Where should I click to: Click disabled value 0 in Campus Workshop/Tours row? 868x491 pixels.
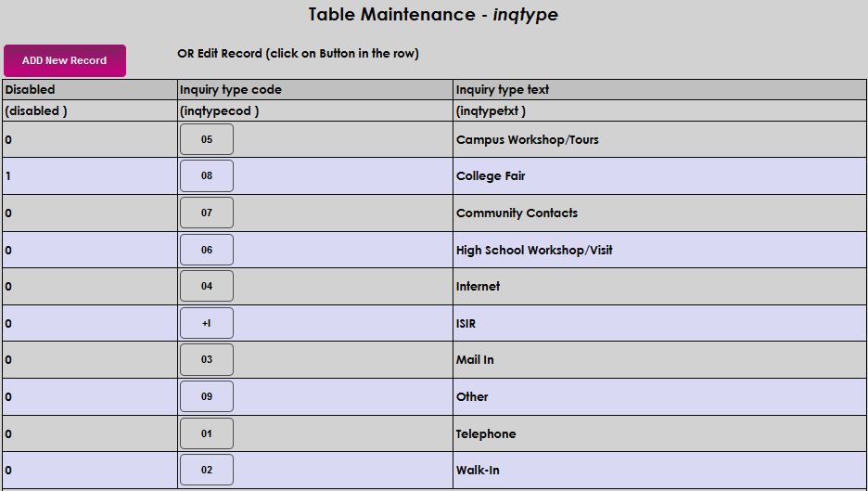8,139
